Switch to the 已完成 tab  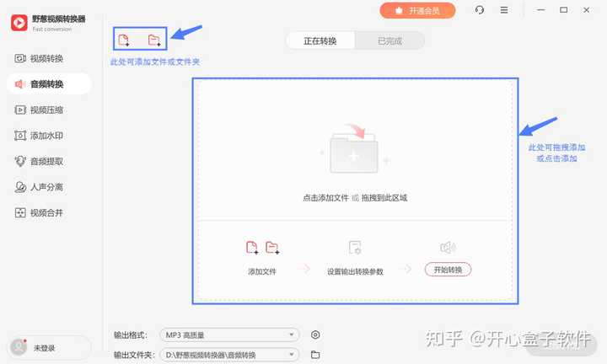coord(389,41)
